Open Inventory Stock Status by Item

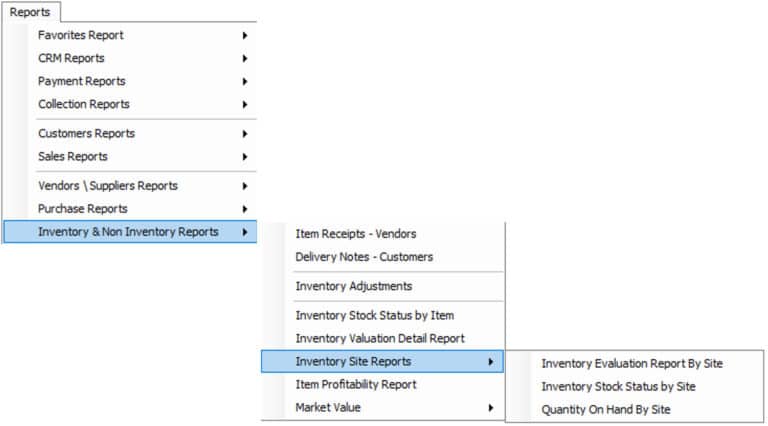tap(374, 315)
